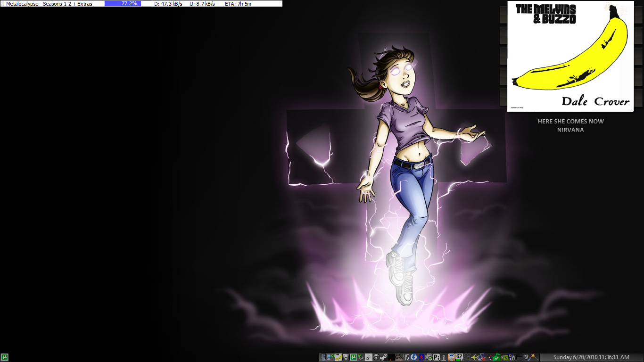Open the USB device tray icon
This screenshot has width=644, height=362.
tap(323, 357)
